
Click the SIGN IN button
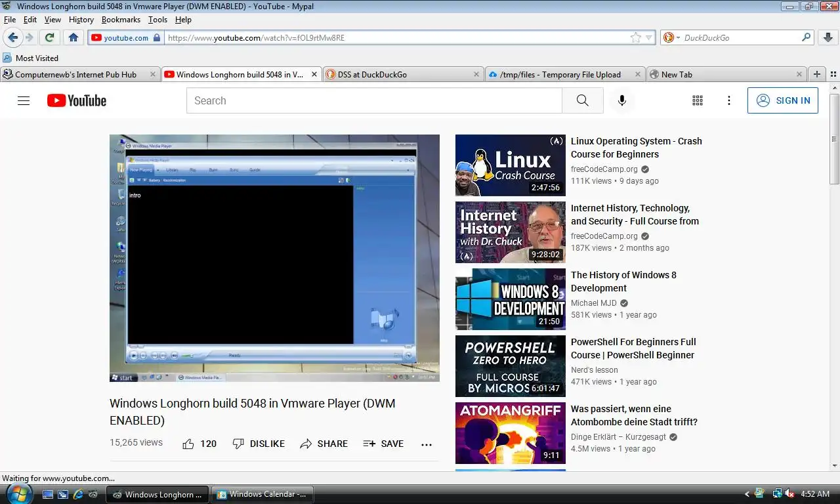click(x=783, y=100)
